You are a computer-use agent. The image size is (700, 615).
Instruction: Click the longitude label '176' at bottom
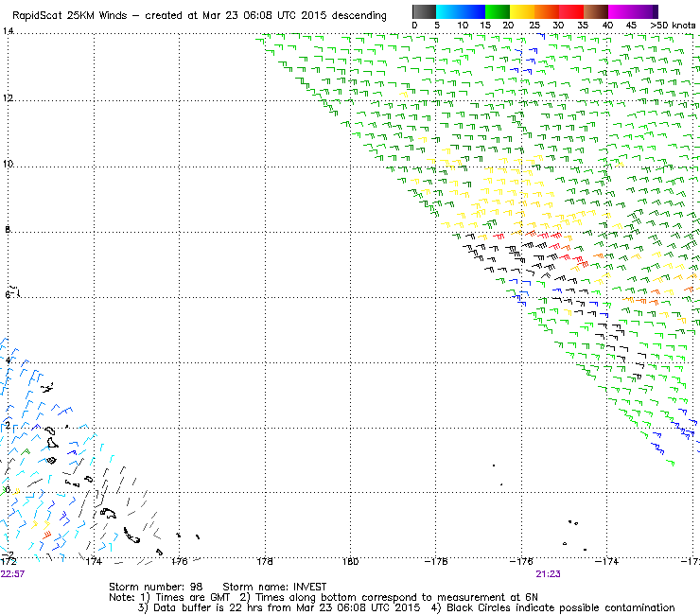click(x=180, y=561)
